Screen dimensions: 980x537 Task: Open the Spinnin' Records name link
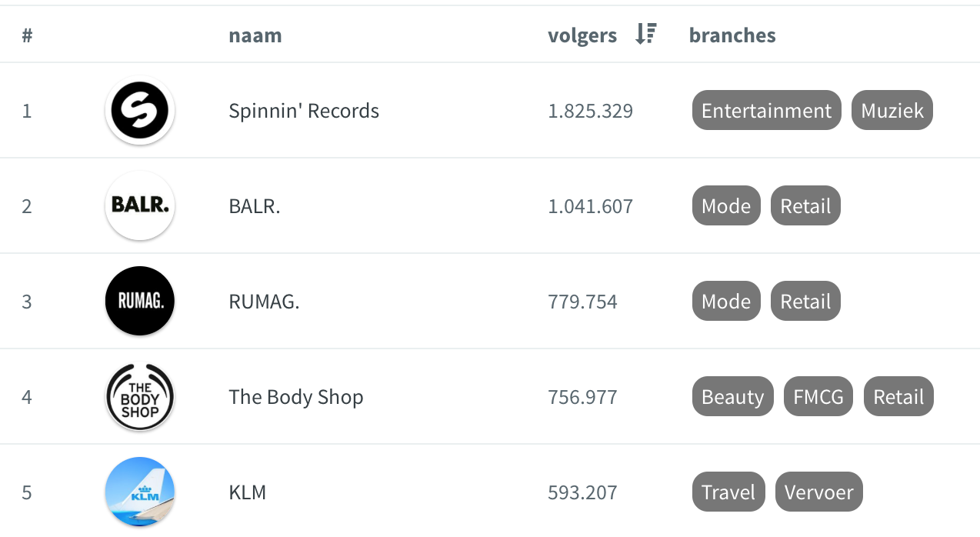pos(304,111)
